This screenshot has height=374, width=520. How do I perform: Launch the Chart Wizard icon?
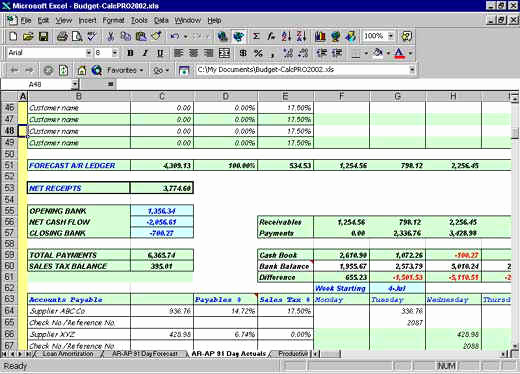320,36
